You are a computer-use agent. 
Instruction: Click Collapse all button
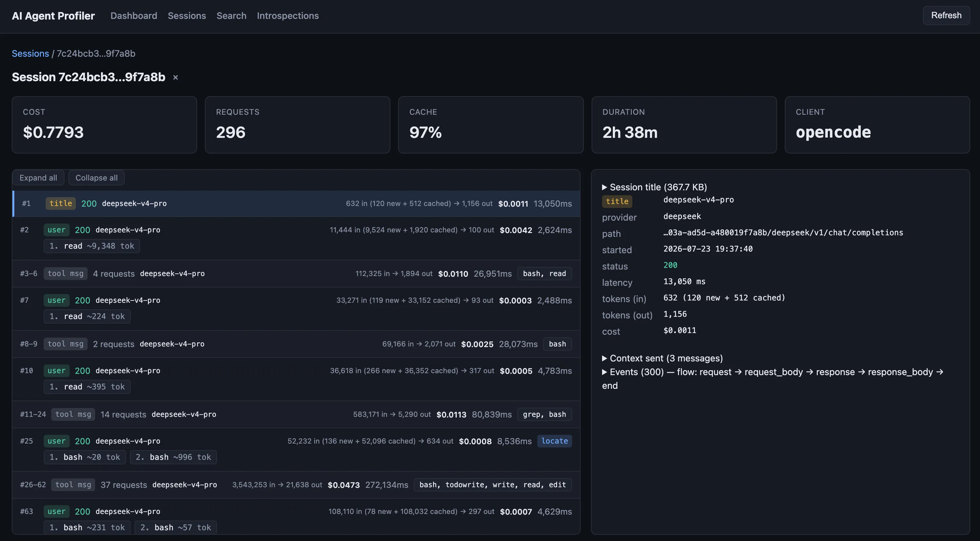click(x=96, y=178)
